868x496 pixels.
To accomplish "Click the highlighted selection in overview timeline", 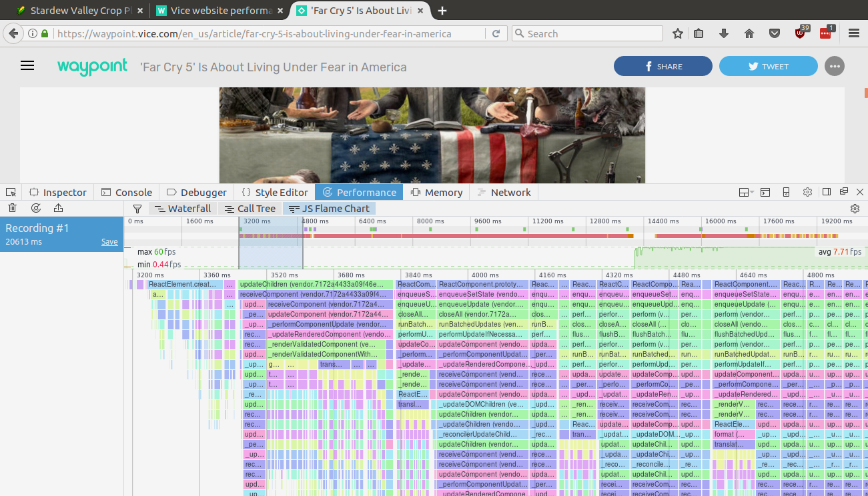I will (270, 242).
